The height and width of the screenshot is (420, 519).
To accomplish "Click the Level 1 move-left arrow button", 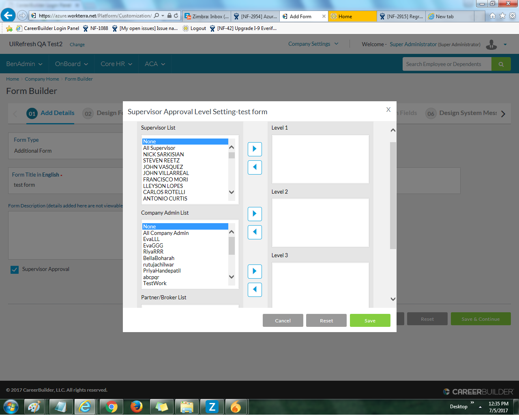I will (255, 167).
